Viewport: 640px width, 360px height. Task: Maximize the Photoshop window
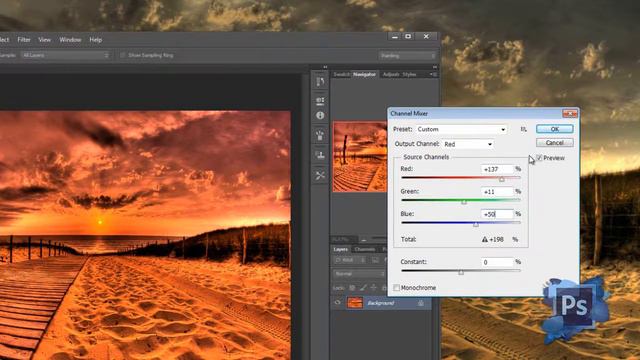[408, 36]
